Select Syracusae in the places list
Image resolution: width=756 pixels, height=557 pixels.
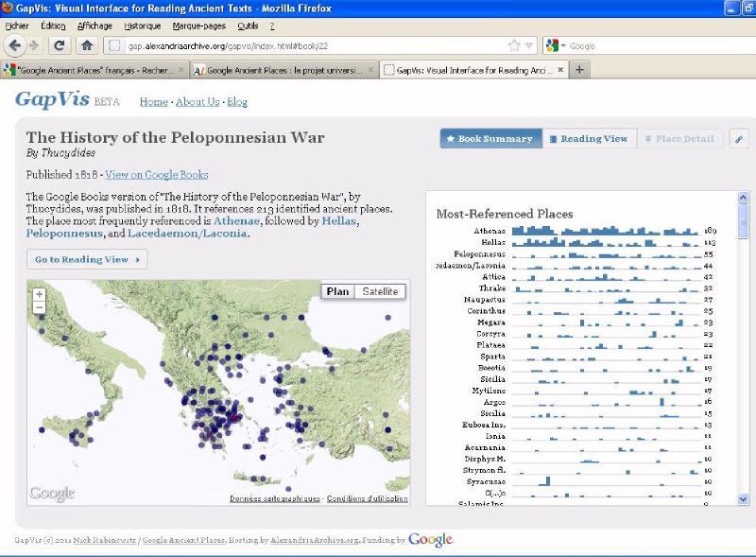click(486, 481)
